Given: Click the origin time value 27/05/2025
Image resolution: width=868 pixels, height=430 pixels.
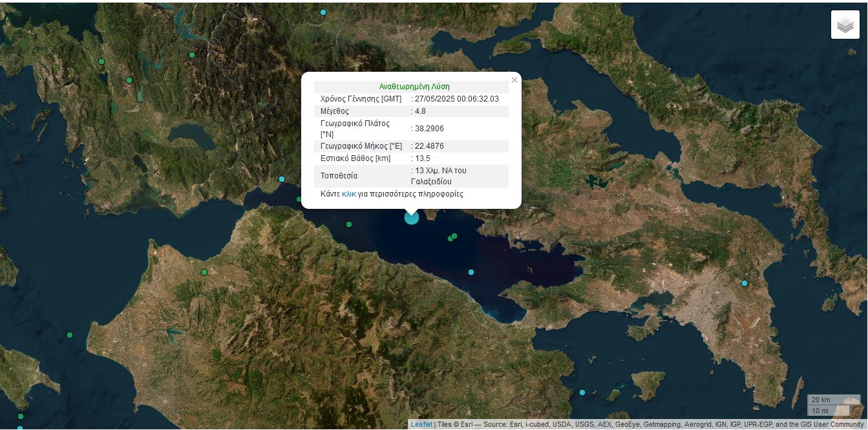Looking at the screenshot, I should click(456, 99).
